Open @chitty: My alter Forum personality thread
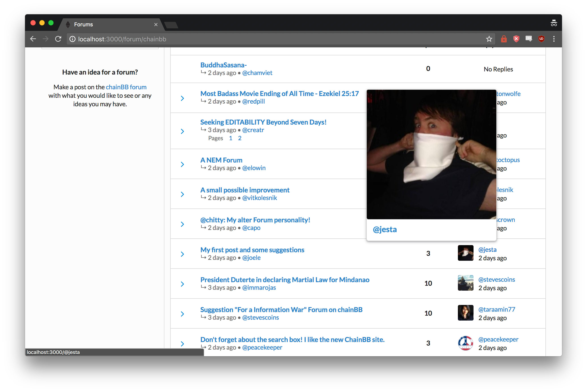 point(255,220)
